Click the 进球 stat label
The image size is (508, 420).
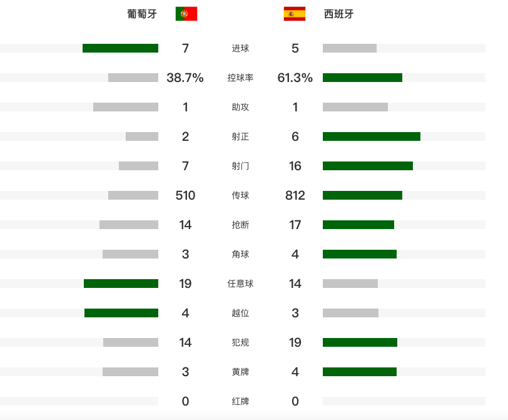(240, 48)
